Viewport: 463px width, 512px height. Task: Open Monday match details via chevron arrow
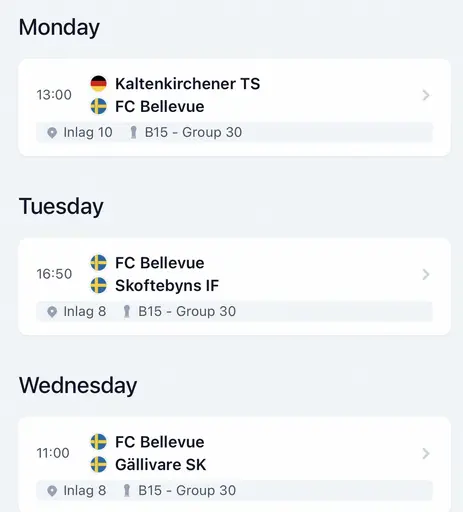(x=426, y=95)
